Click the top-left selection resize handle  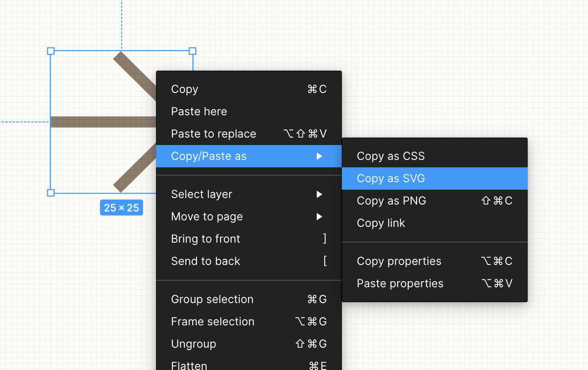click(51, 51)
